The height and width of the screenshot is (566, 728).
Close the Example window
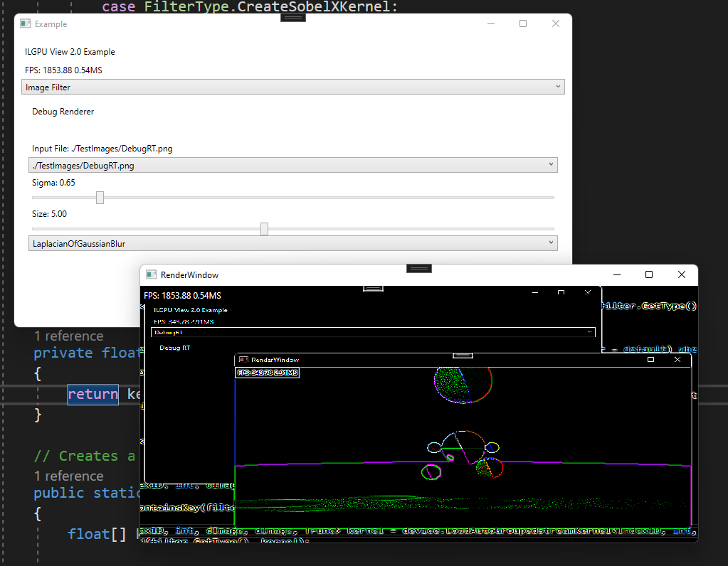(x=555, y=23)
